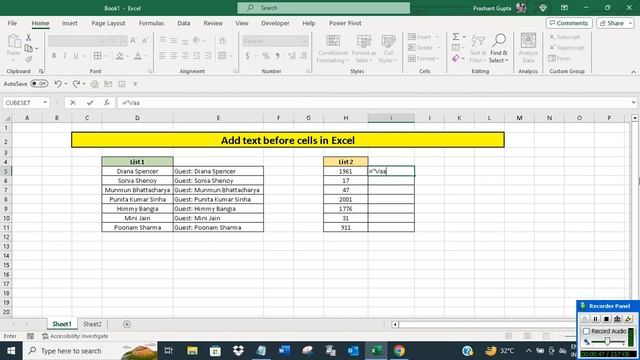Open Cell Styles gallery

point(388,48)
